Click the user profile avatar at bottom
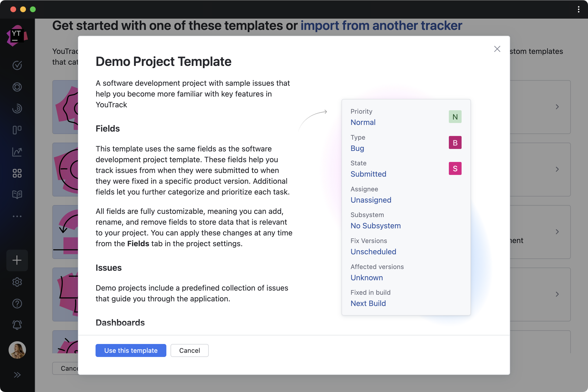The image size is (588, 392). (17, 350)
